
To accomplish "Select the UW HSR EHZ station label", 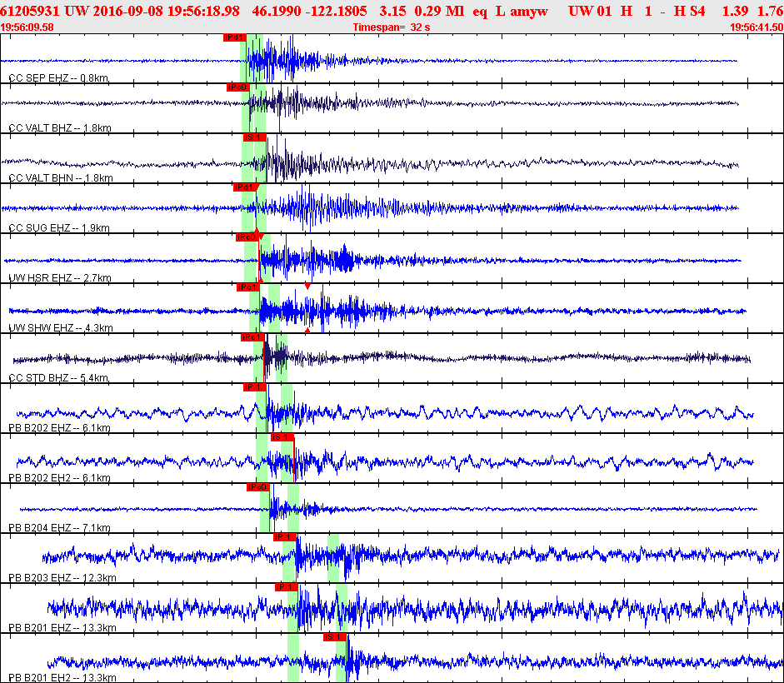I will click(x=60, y=278).
